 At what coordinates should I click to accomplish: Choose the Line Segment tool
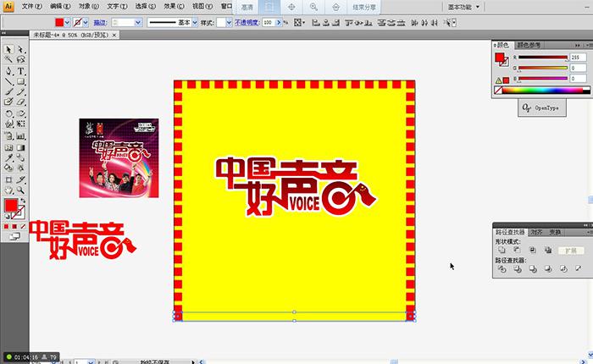8,81
